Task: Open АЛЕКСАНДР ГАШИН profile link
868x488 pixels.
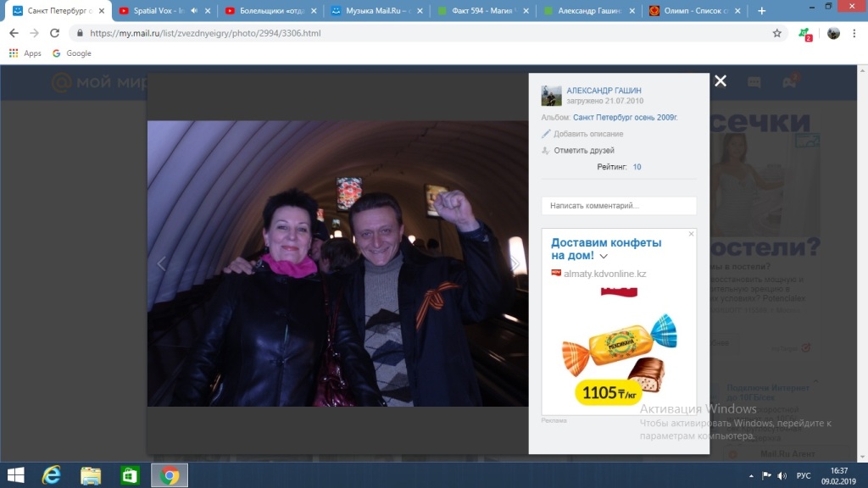Action: 604,90
